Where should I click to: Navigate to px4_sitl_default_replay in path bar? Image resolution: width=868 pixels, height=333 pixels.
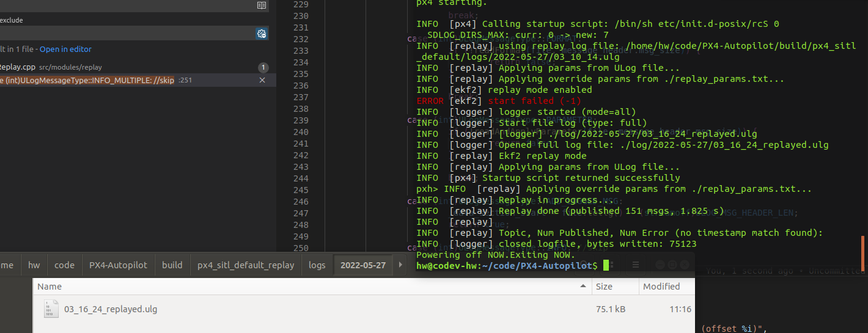pos(246,265)
